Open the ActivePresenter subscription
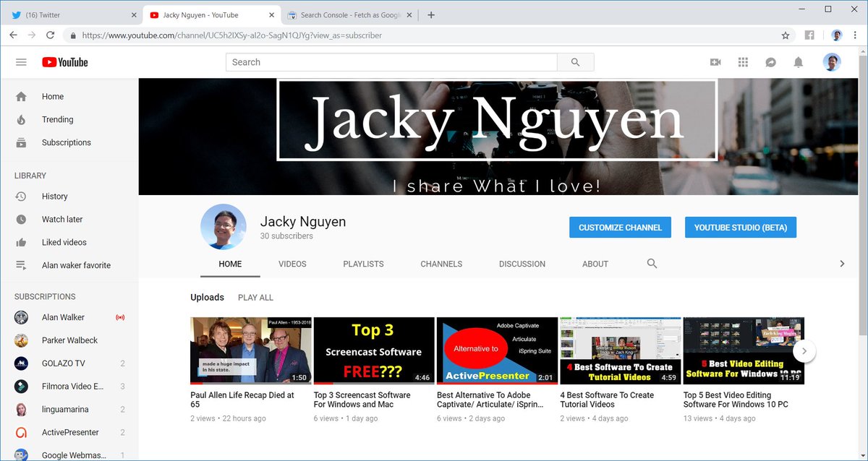Viewport: 868px width, 461px height. click(x=69, y=433)
